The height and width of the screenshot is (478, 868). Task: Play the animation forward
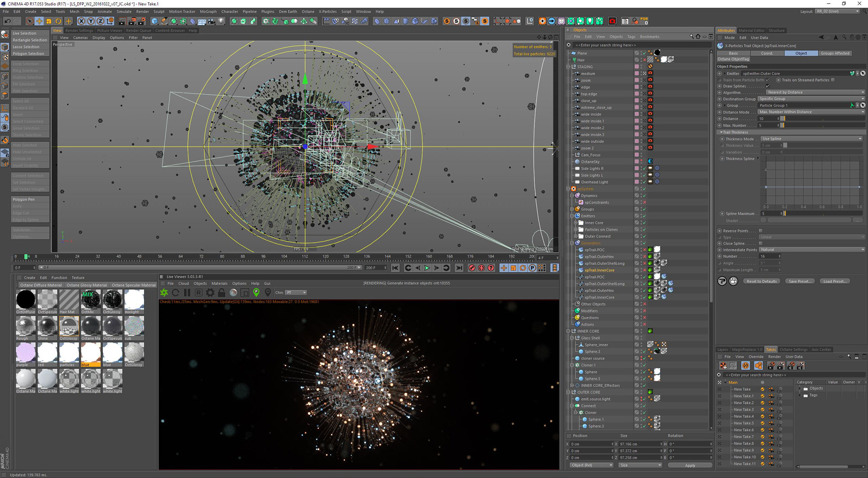(427, 268)
